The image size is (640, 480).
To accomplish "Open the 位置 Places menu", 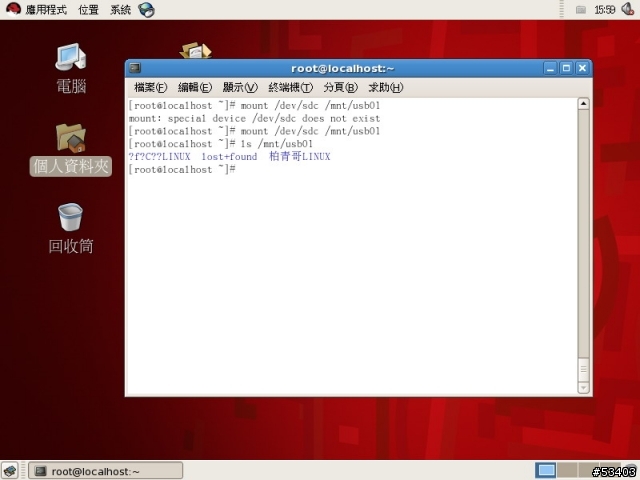I will (89, 10).
